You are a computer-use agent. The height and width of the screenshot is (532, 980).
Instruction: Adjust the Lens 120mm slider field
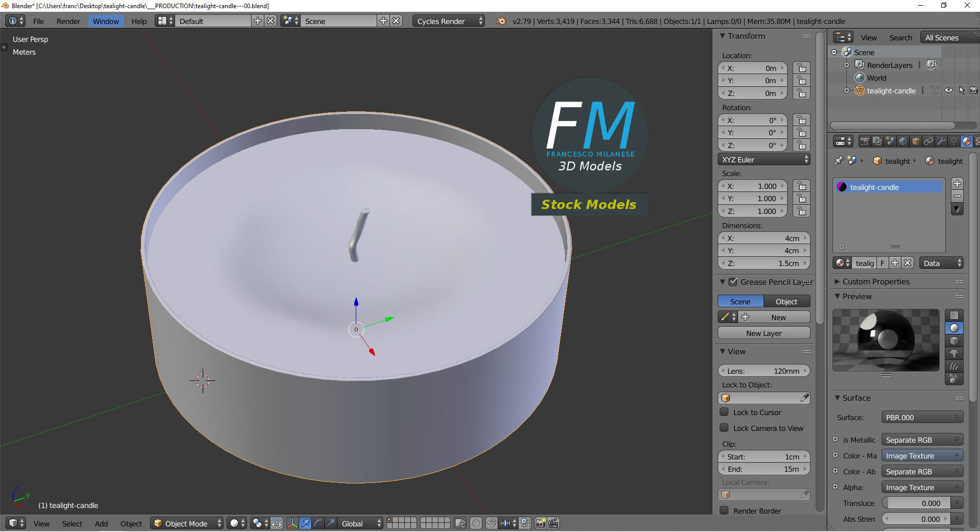(x=764, y=371)
